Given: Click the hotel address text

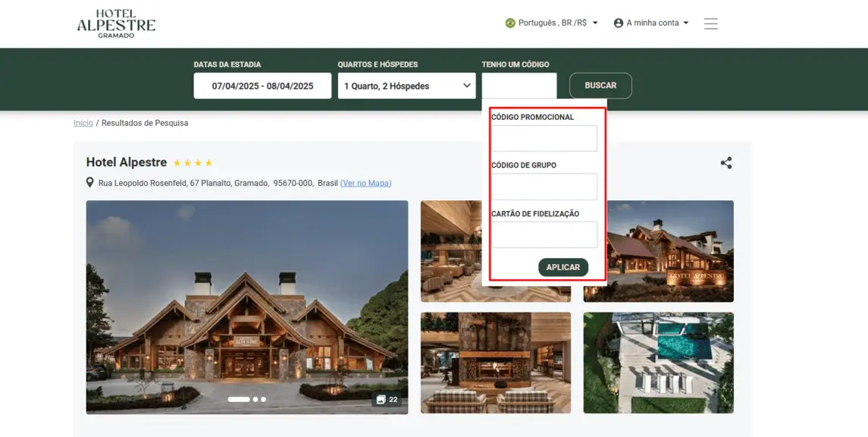Looking at the screenshot, I should pos(218,183).
